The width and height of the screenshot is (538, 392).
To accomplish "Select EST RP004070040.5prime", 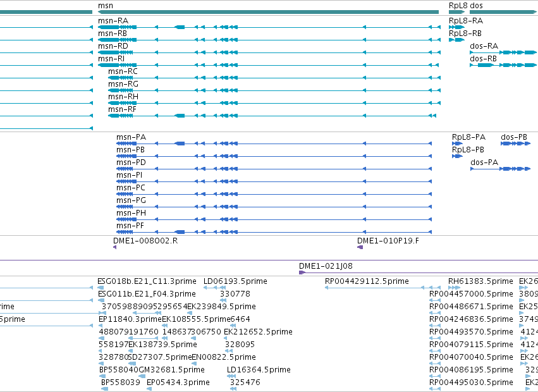I will 471,357.
